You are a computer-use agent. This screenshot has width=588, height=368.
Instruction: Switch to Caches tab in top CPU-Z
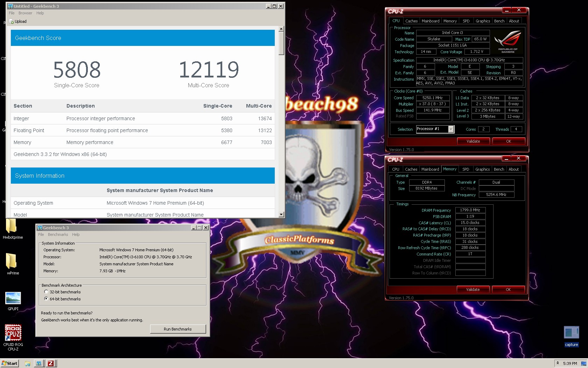point(411,21)
